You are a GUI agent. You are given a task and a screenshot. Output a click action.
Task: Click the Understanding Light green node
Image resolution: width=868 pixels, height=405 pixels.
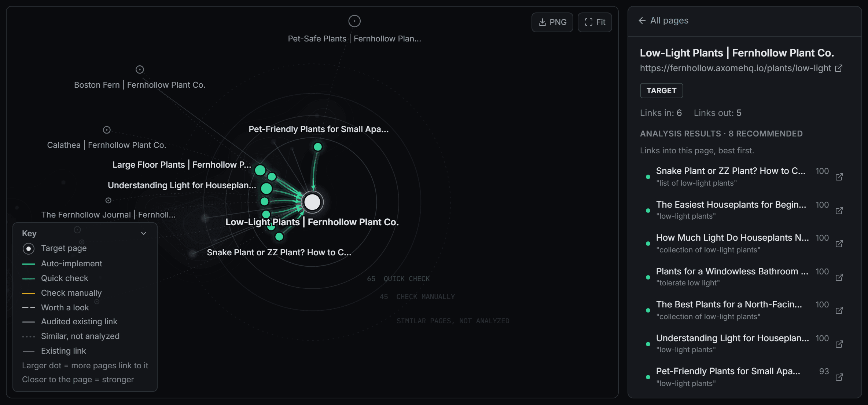coord(266,189)
